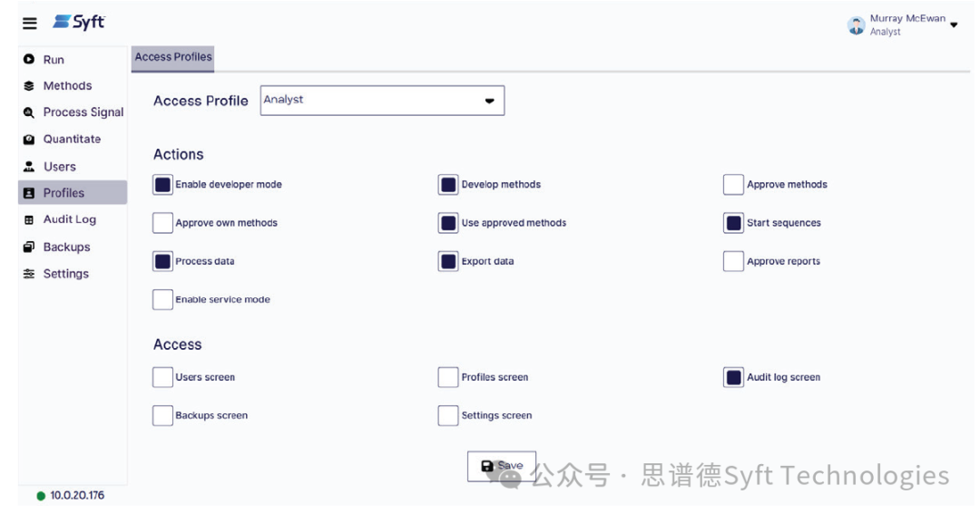Check Profiles screen access
This screenshot has height=514, width=980.
(448, 377)
